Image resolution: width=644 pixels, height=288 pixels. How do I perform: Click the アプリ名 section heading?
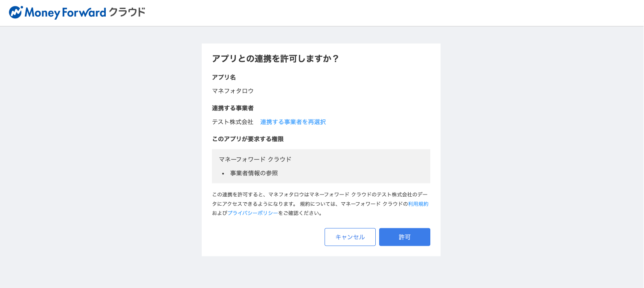223,77
